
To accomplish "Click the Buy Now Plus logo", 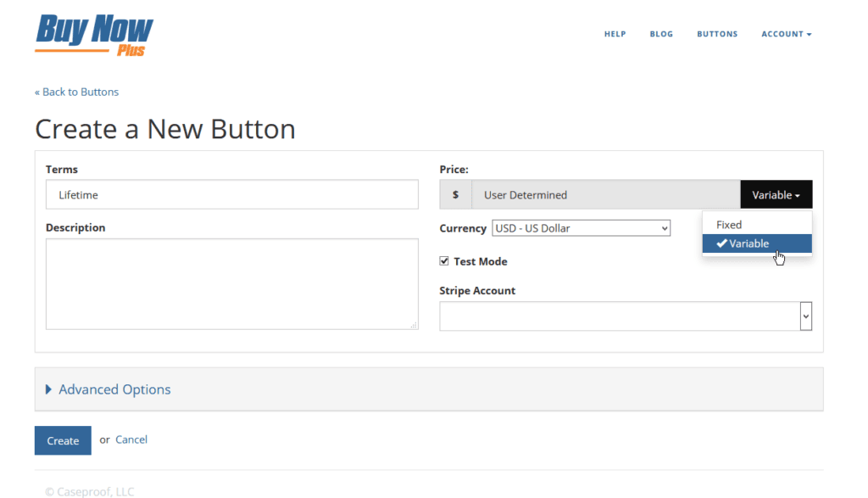I will click(x=94, y=35).
